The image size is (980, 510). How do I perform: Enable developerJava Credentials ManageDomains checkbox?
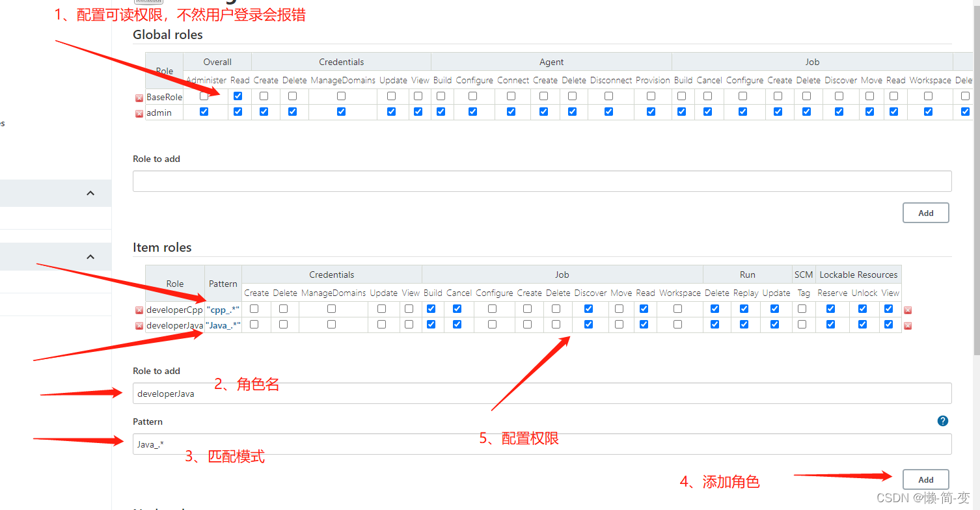[x=332, y=324]
